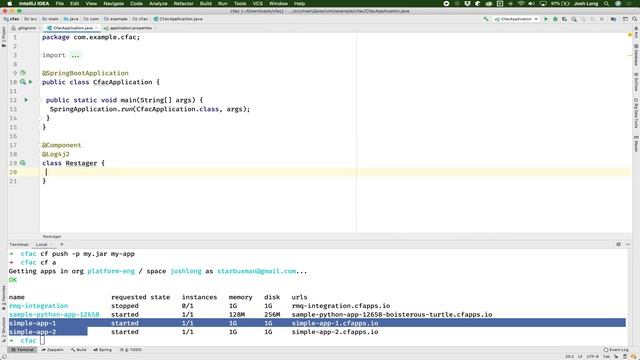Click the Spring bean gutter icon on line 19
640x360 pixels.
point(23,163)
